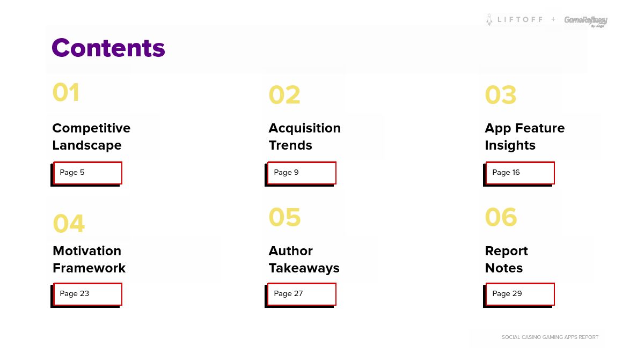
Task: Click the yellow 01 section number
Action: 66,92
